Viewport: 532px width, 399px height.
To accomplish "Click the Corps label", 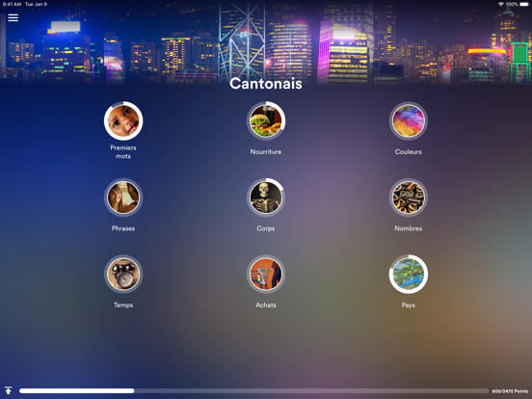I will pos(266,228).
